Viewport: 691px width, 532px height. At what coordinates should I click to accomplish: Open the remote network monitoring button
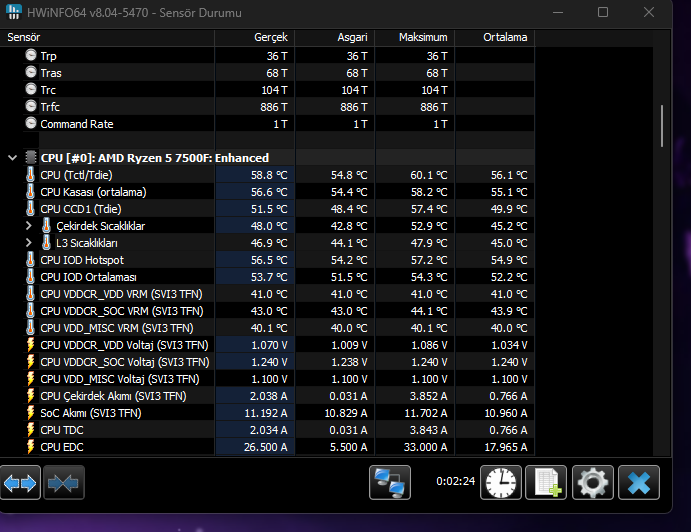tap(390, 483)
